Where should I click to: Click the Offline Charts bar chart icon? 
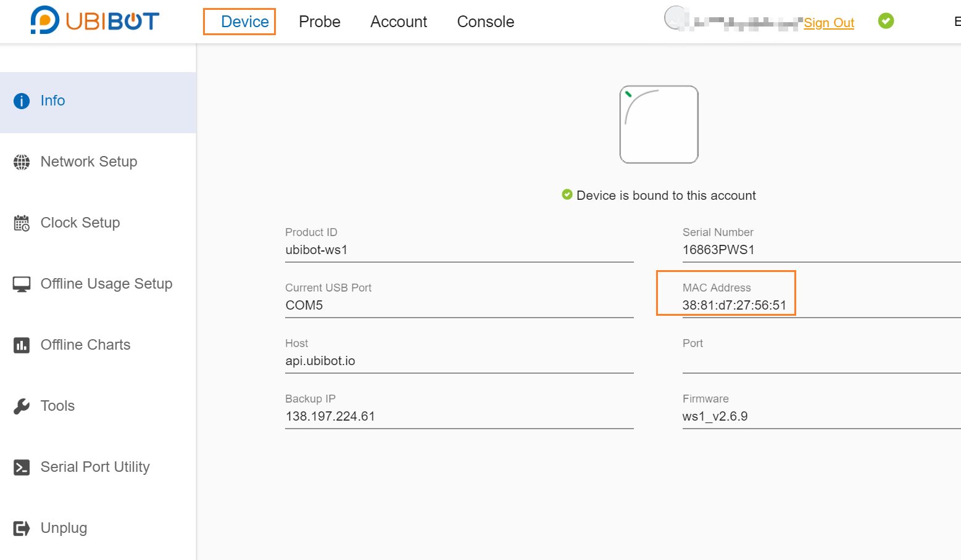tap(22, 345)
